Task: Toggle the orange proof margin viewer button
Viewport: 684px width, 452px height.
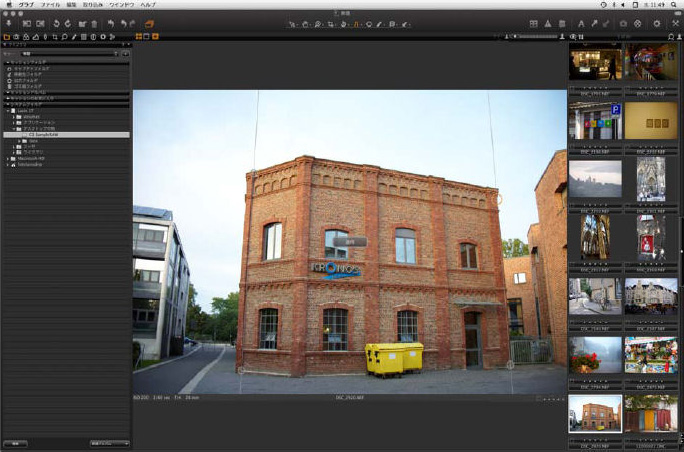Action: coord(155,37)
